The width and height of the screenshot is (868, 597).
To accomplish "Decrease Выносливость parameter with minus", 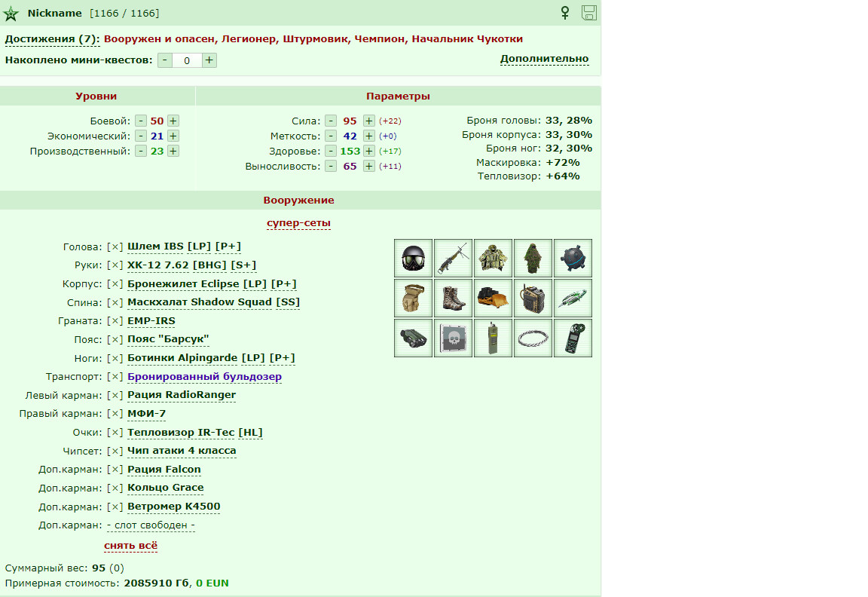I will [331, 166].
